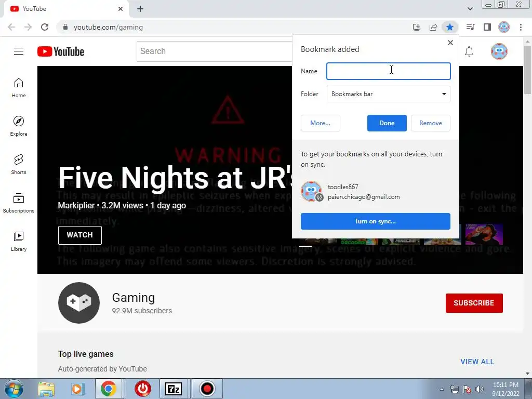Viewport: 532px width, 399px height.
Task: Select the rightmost carousel thumbnail of man drinking
Action: click(x=484, y=234)
